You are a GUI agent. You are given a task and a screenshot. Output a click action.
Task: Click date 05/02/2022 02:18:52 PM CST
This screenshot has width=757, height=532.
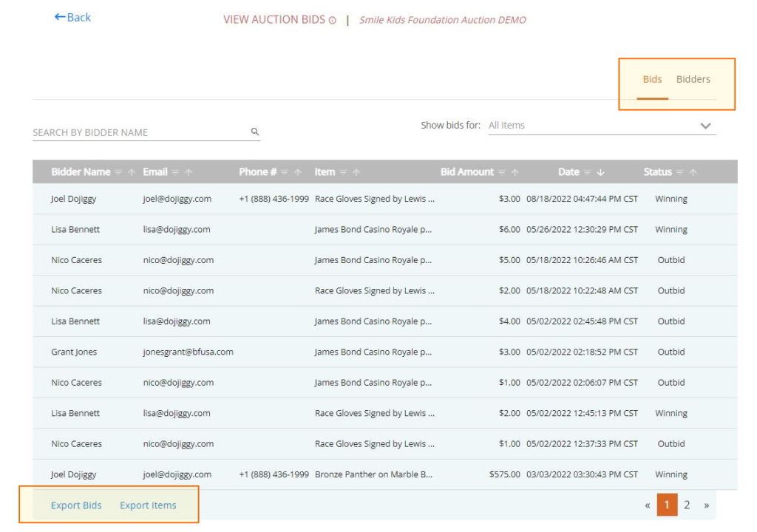[583, 352]
